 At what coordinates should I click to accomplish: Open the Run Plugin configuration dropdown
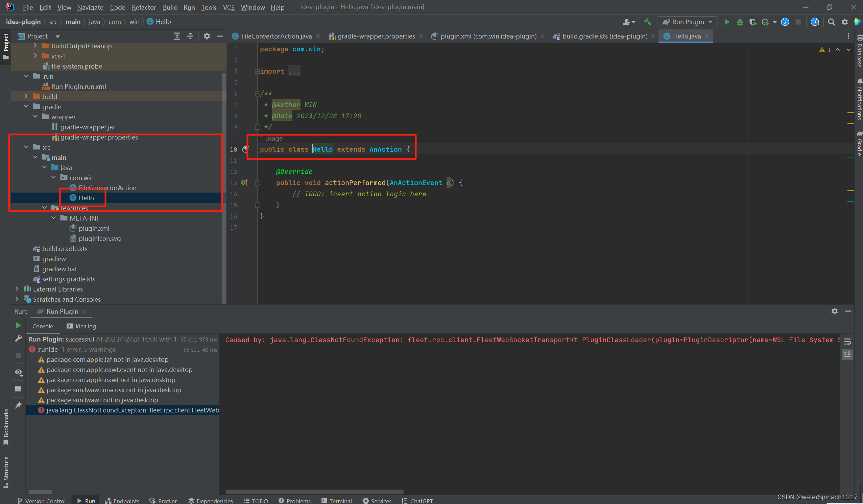coord(687,22)
